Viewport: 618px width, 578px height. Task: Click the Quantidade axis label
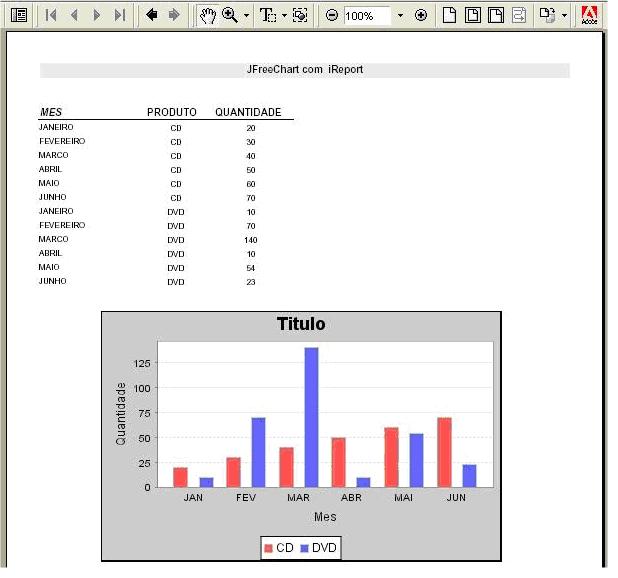pyautogui.click(x=121, y=414)
